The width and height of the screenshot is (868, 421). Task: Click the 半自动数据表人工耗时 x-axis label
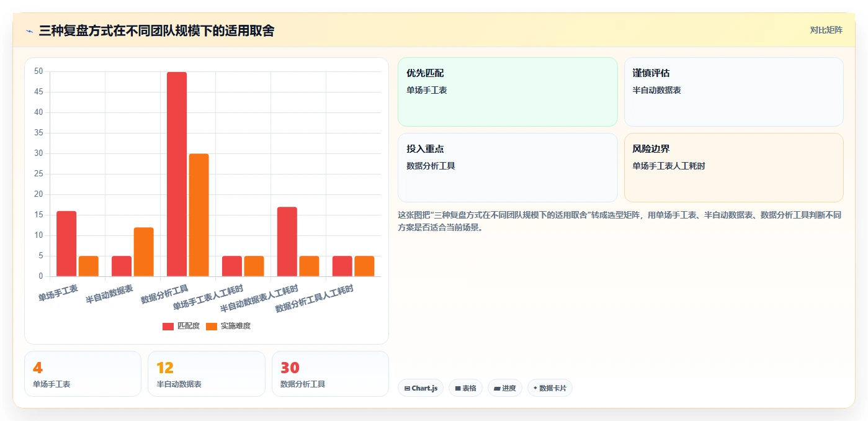[x=259, y=298]
